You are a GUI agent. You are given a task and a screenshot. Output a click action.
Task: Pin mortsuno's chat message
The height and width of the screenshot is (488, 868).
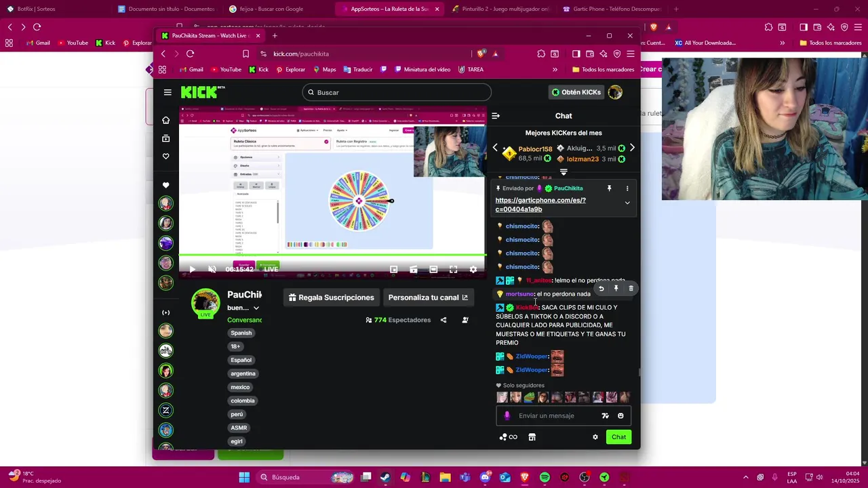[616, 289]
